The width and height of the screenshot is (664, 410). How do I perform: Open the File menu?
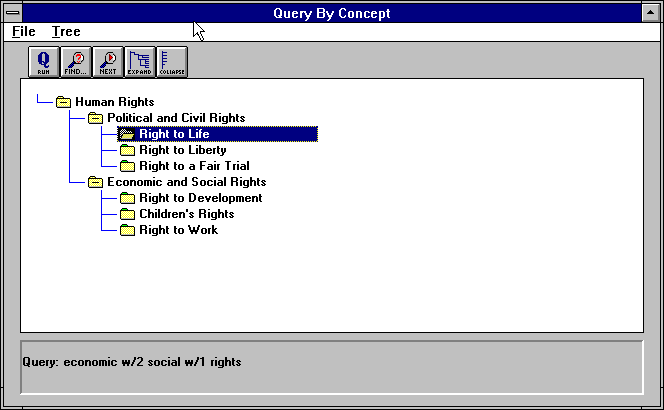click(24, 32)
